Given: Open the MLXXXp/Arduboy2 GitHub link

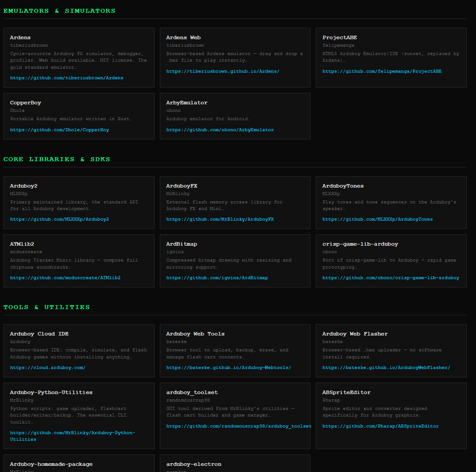Looking at the screenshot, I should point(59,219).
